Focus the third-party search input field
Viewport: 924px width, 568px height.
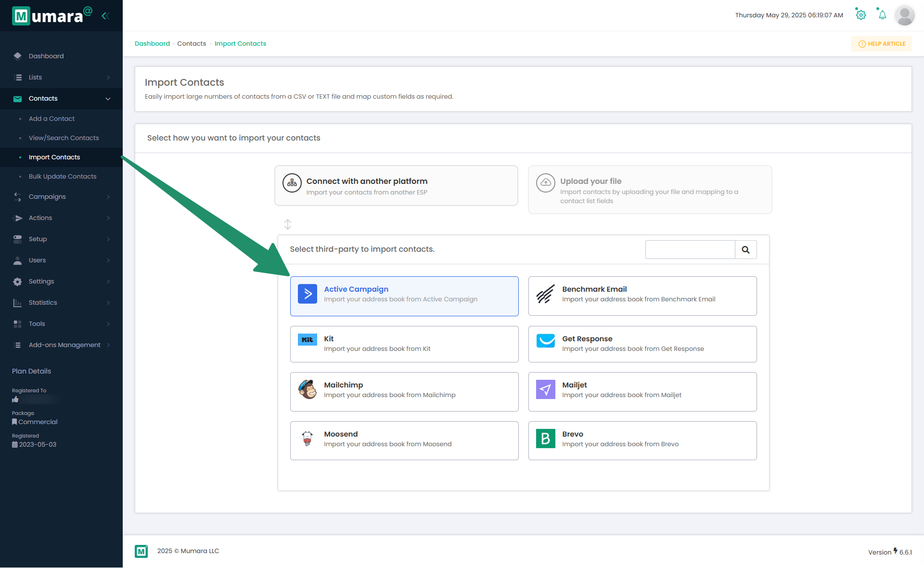[x=690, y=250]
